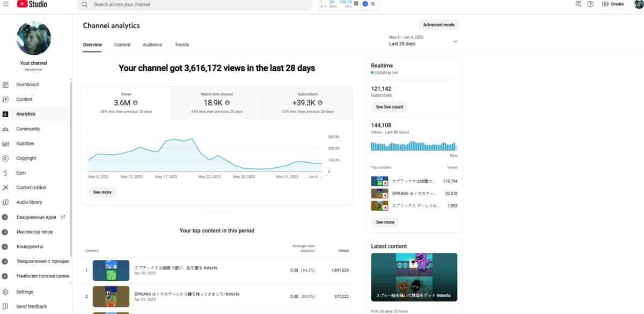This screenshot has height=314, width=644.
Task: Click the Create button
Action: (613, 4)
